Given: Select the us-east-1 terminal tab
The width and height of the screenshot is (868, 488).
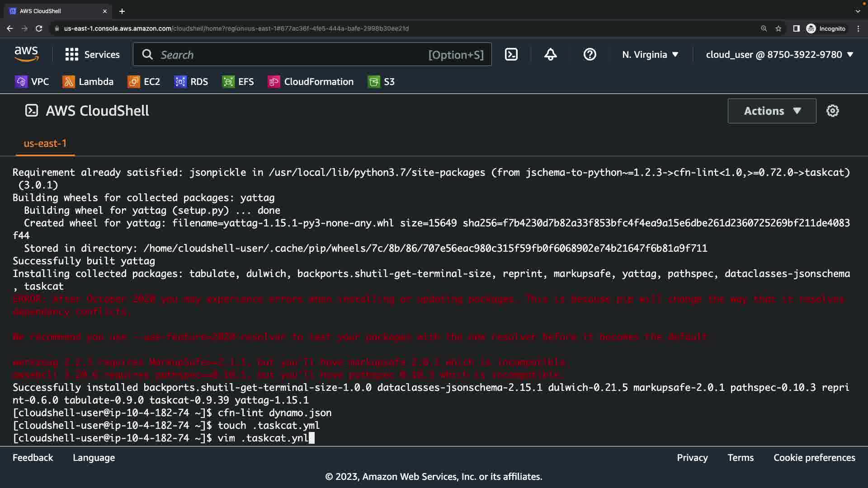Looking at the screenshot, I should (x=45, y=144).
